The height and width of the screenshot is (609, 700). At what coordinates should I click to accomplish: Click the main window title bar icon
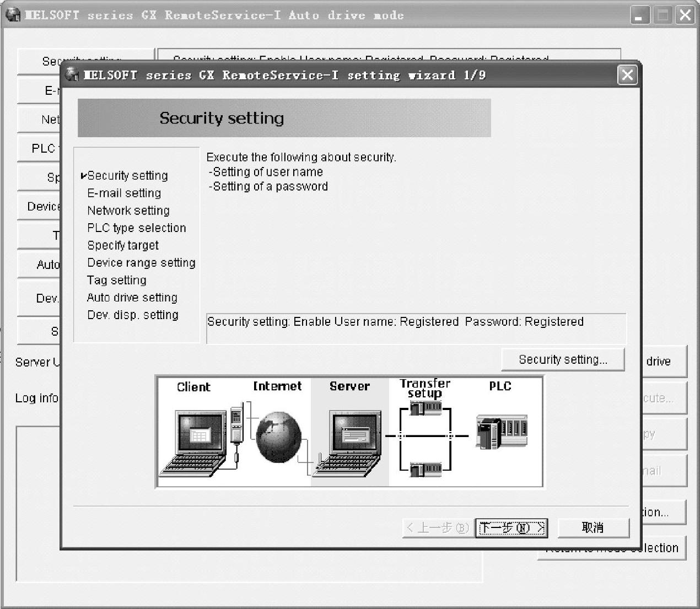pos(13,15)
